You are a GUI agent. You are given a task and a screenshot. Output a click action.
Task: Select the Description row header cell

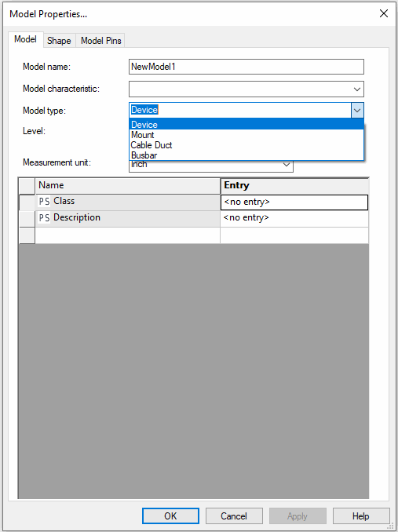pyautogui.click(x=27, y=219)
